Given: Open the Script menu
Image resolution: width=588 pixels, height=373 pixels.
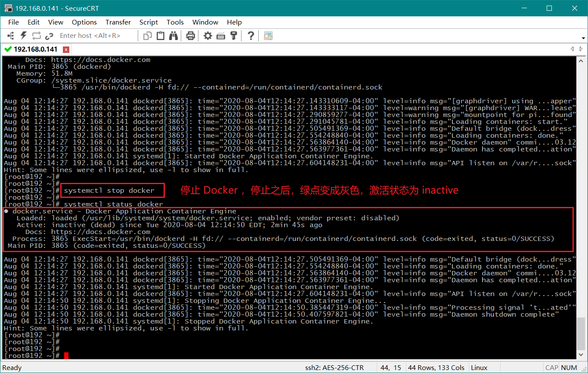Looking at the screenshot, I should click(149, 22).
